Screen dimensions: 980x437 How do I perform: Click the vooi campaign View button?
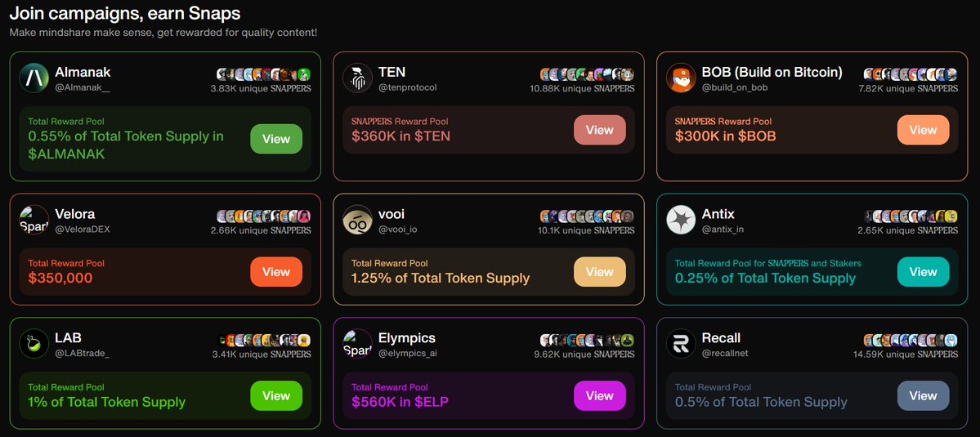point(600,271)
